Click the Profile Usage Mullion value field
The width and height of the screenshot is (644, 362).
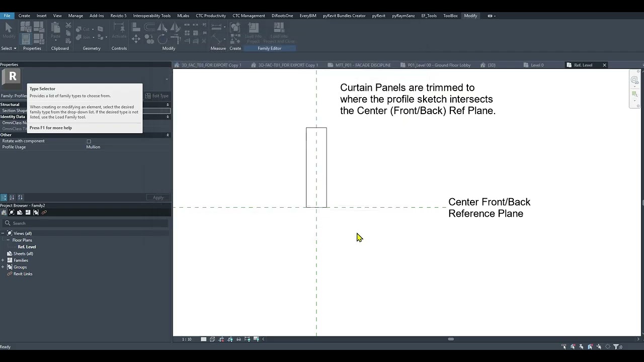tap(128, 147)
